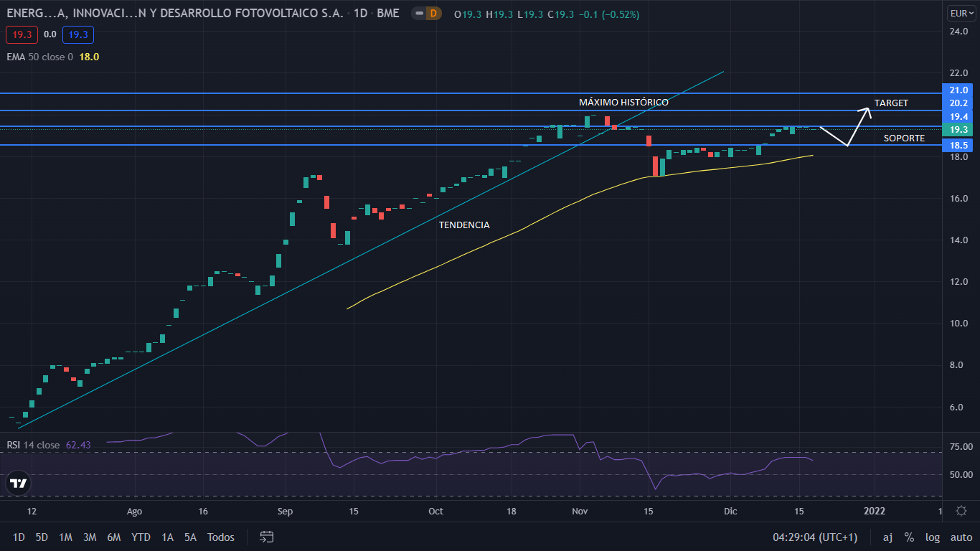Screen dimensions: 980x551
Task: Toggle the log scale option
Action: 932,537
